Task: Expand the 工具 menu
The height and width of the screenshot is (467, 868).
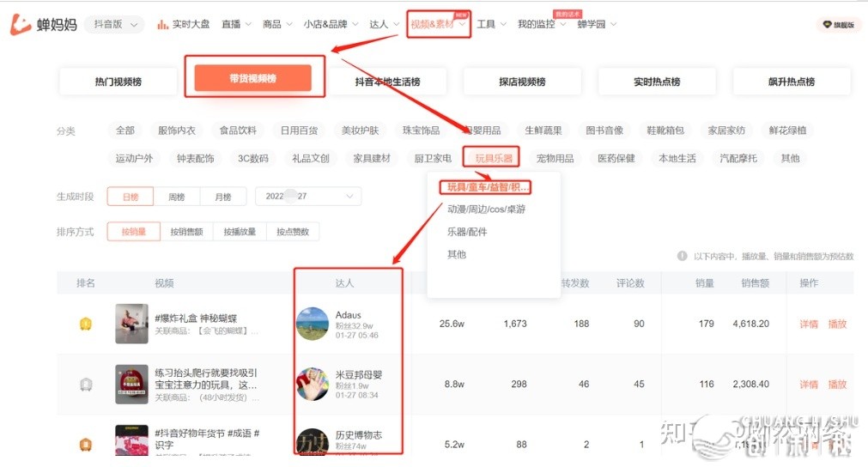Action: [x=492, y=24]
